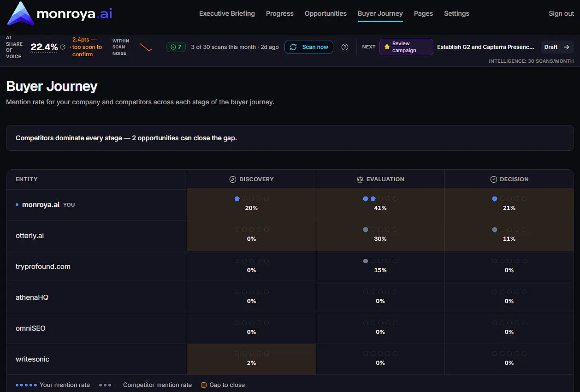This screenshot has width=580, height=392.
Task: Click otterly.ai Evaluation 30% cell
Action: pos(380,236)
